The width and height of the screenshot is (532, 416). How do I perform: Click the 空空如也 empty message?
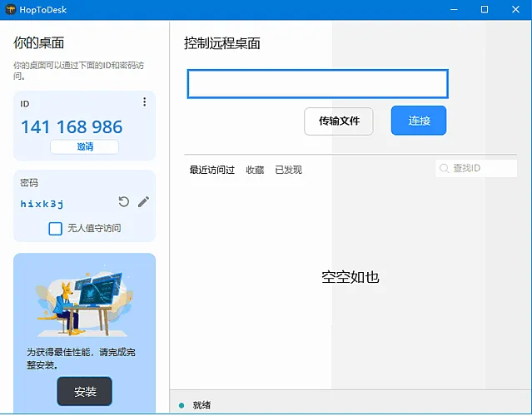point(351,277)
